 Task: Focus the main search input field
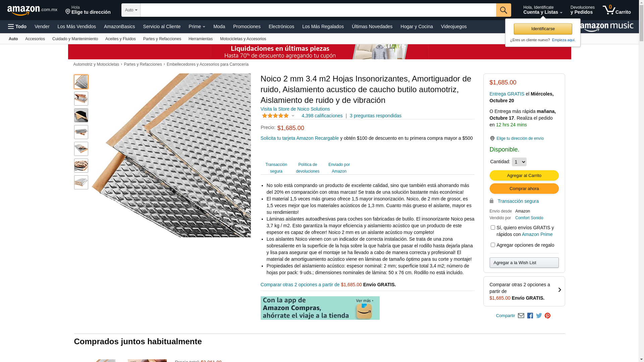318,10
